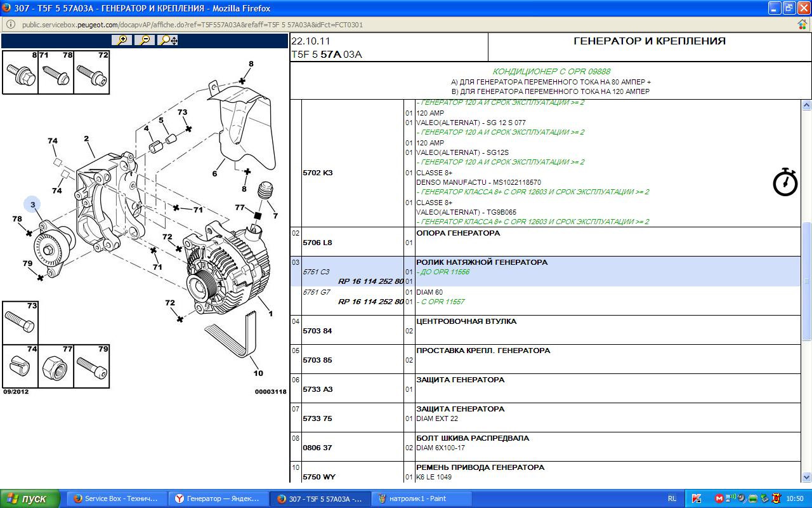Select callout 10 drive belt on diagram
The height and width of the screenshot is (508, 812).
point(258,373)
